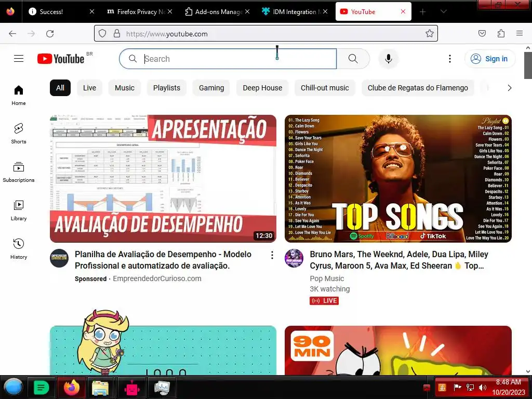Open the Avaliação de Desempenho thumbnail

pyautogui.click(x=163, y=179)
